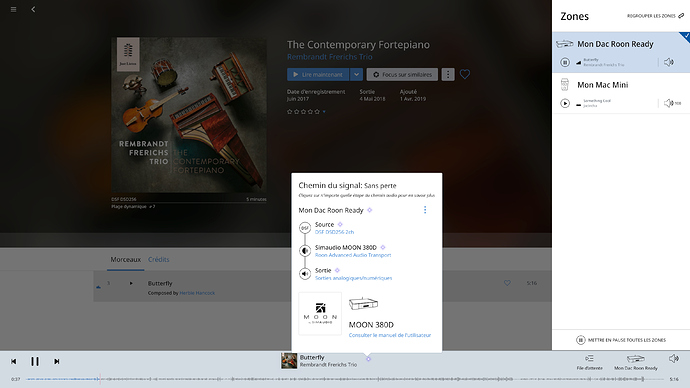This screenshot has width=690, height=388.
Task: Skip to next track
Action: point(57,361)
